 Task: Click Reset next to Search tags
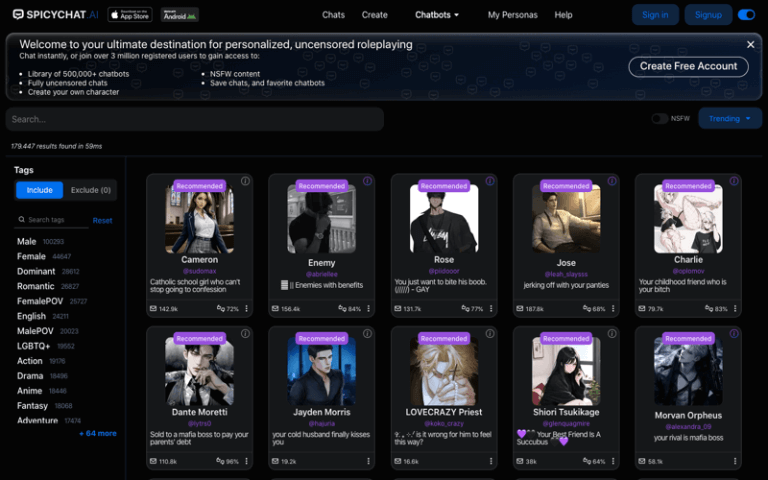point(102,220)
